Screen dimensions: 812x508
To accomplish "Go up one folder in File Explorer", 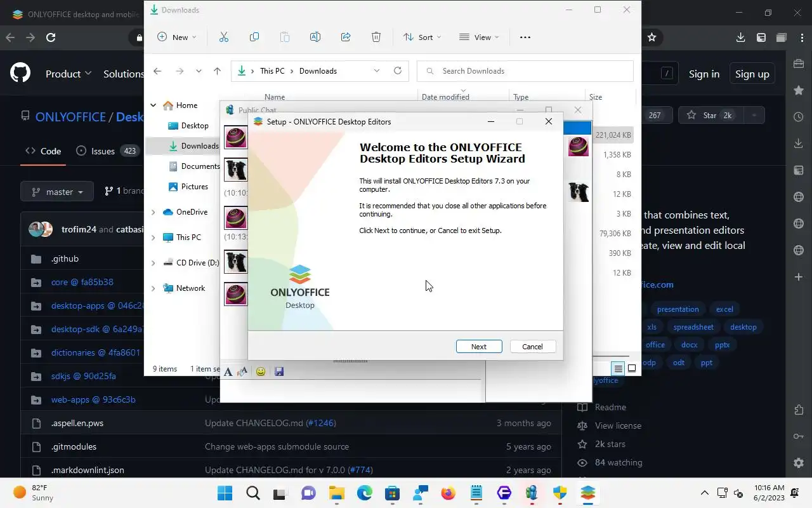I will (217, 71).
